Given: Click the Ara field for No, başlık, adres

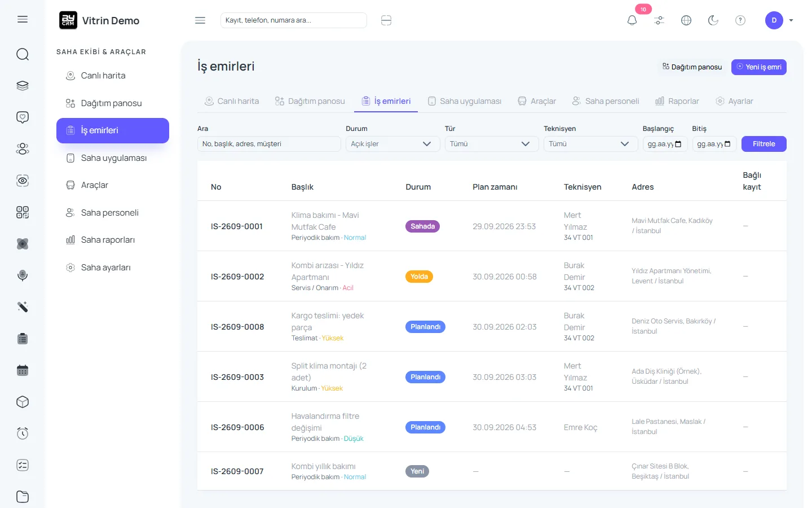Looking at the screenshot, I should coord(269,144).
